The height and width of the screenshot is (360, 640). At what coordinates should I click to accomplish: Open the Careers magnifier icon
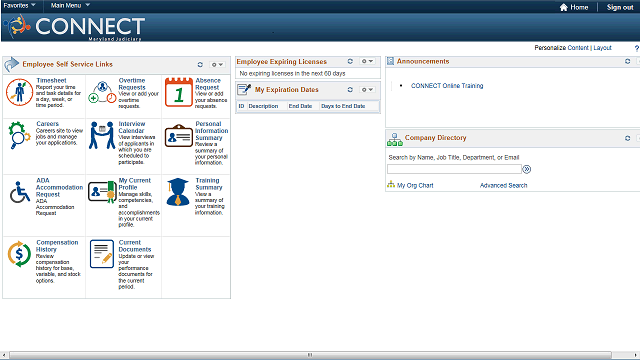pyautogui.click(x=19, y=135)
